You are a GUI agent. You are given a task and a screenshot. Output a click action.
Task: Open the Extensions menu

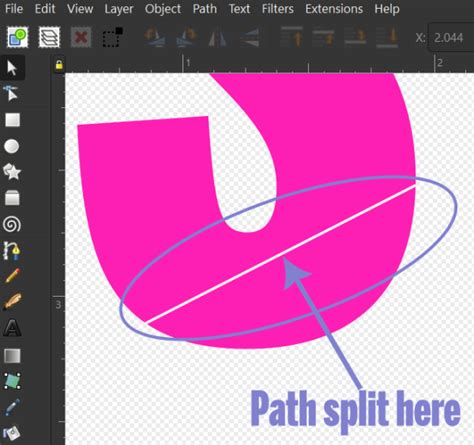coord(334,9)
